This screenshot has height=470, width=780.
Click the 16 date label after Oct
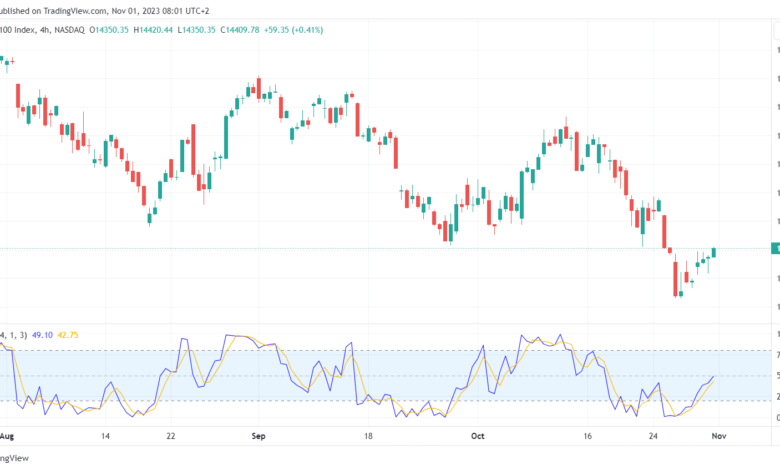point(587,436)
